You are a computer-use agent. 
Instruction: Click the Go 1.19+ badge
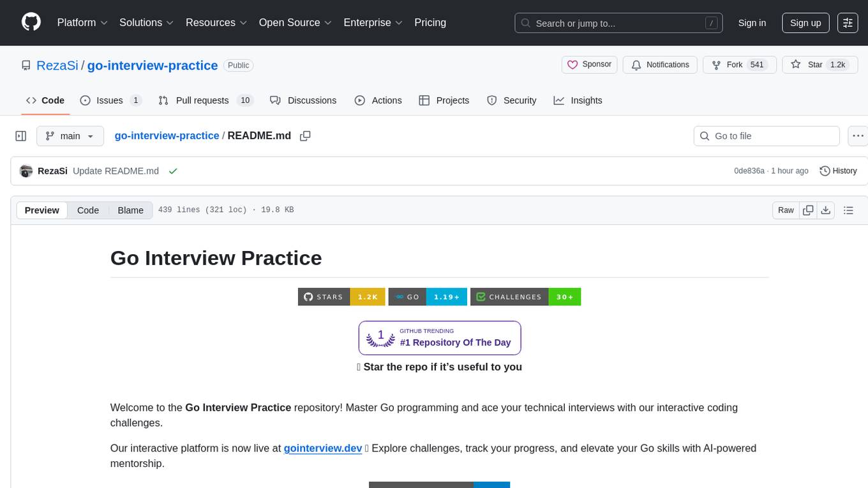coord(428,296)
